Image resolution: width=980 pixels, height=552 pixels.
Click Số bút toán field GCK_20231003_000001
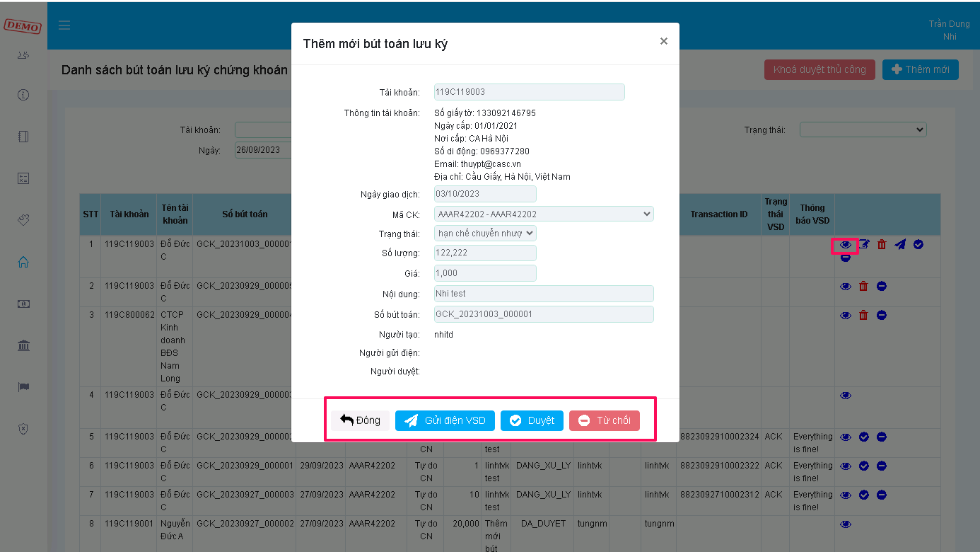point(544,314)
